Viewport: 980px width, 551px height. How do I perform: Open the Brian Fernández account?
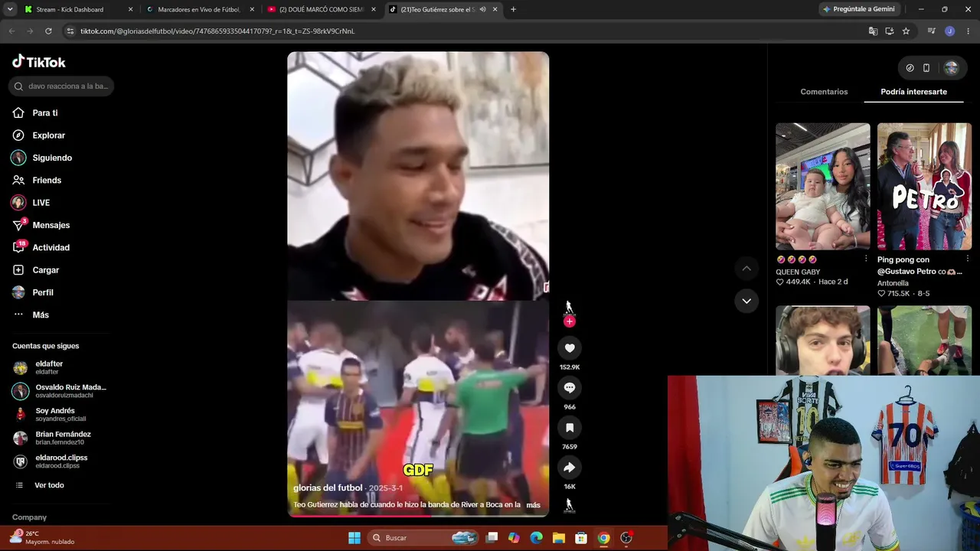60,438
